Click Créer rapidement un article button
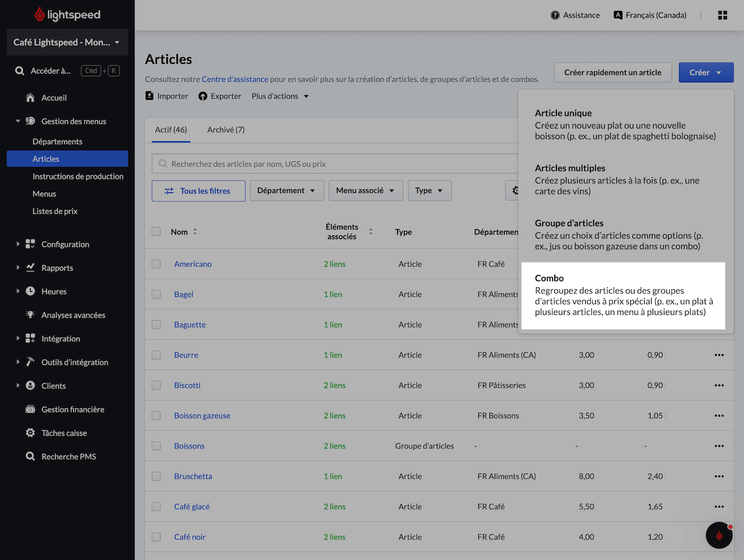Image resolution: width=744 pixels, height=560 pixels. tap(613, 73)
